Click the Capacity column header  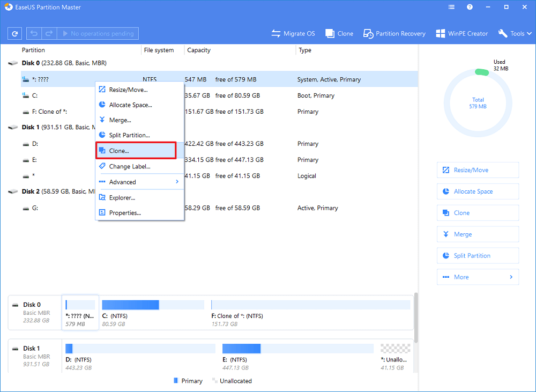click(199, 50)
